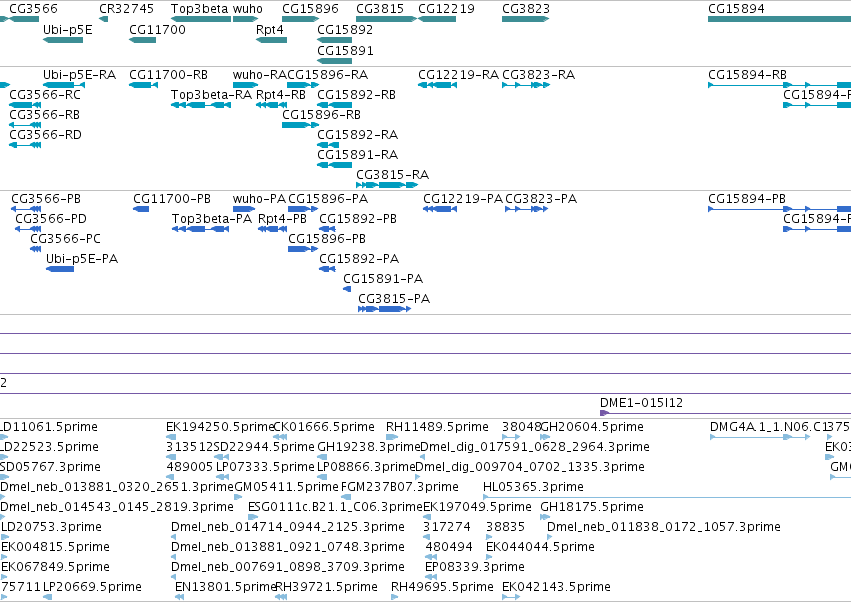The width and height of the screenshot is (851, 602).
Task: Click transcript CG11700-RB
Action: (x=168, y=75)
